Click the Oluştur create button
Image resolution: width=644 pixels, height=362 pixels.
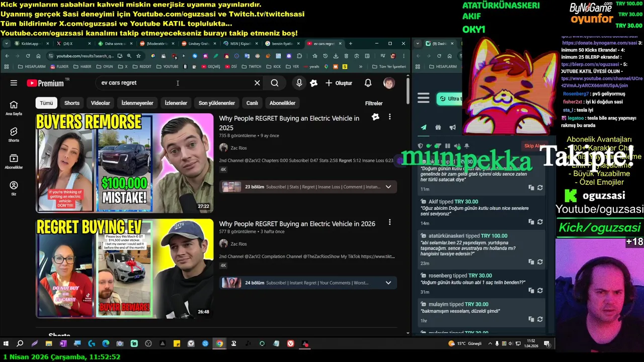(x=339, y=83)
